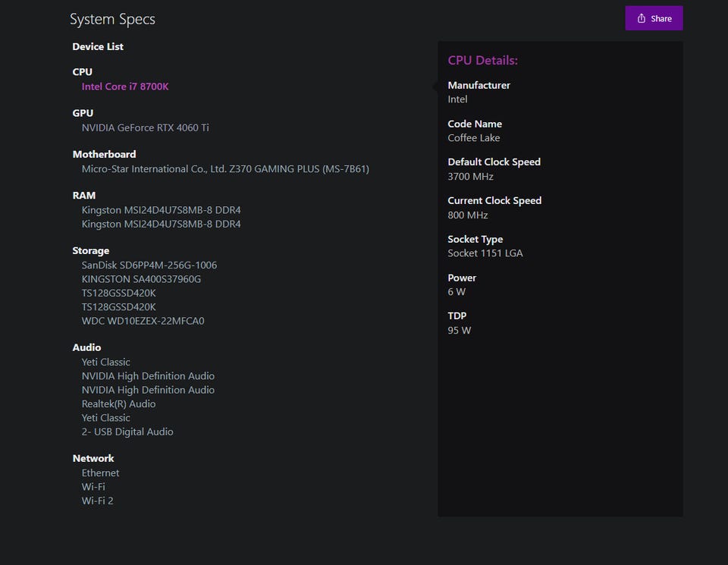Click the Current Clock Speed label
This screenshot has height=565, width=728.
pos(494,200)
